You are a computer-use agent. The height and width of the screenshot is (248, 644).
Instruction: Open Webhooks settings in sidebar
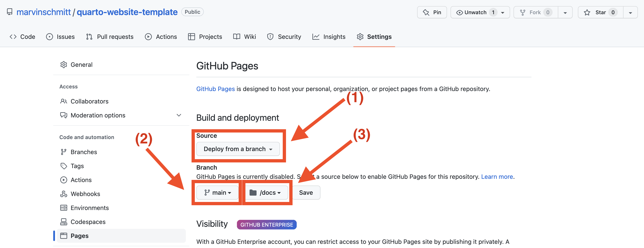[121, 194]
